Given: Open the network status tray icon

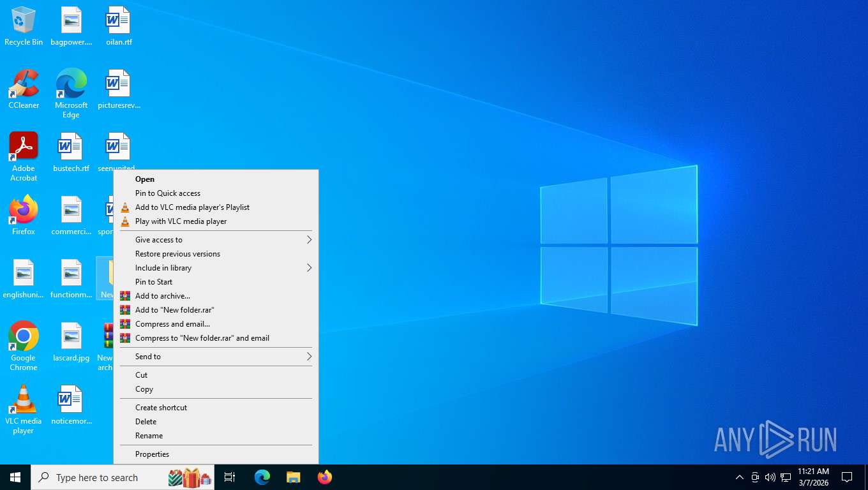Looking at the screenshot, I should click(x=786, y=477).
